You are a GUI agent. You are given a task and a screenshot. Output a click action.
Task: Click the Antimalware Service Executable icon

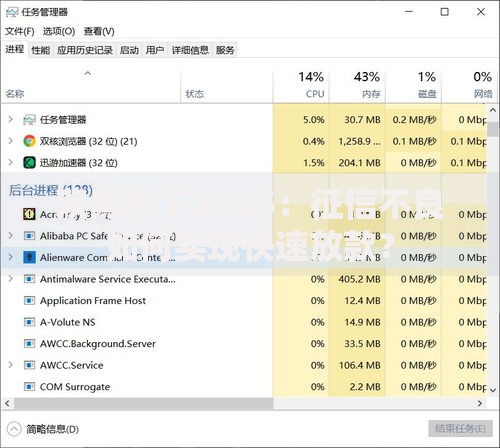29,279
